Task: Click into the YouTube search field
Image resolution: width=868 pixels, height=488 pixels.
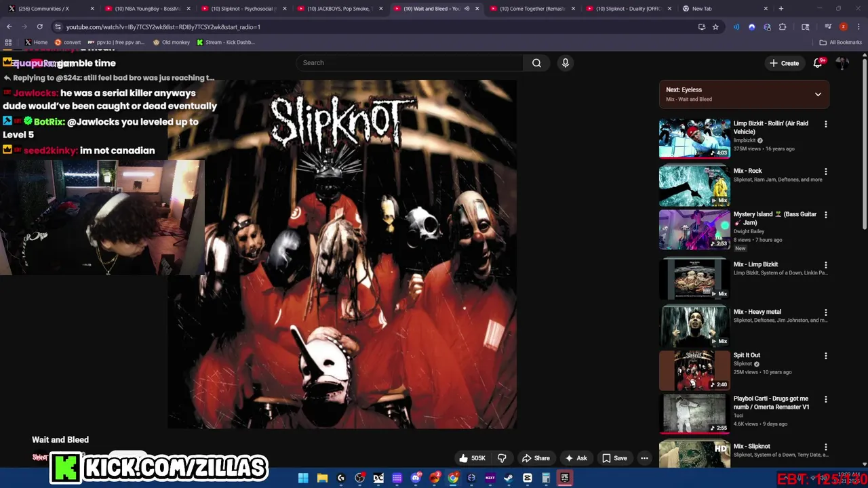Action: click(x=409, y=63)
